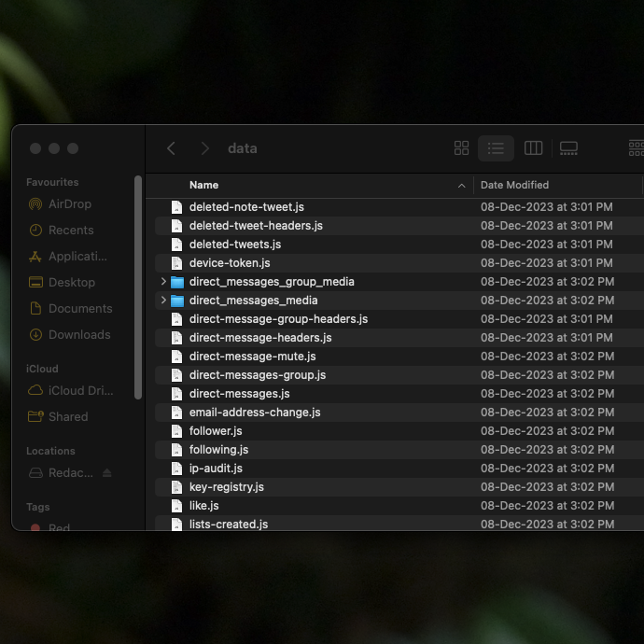The width and height of the screenshot is (644, 644).
Task: Switch to icon grid view
Action: (461, 148)
